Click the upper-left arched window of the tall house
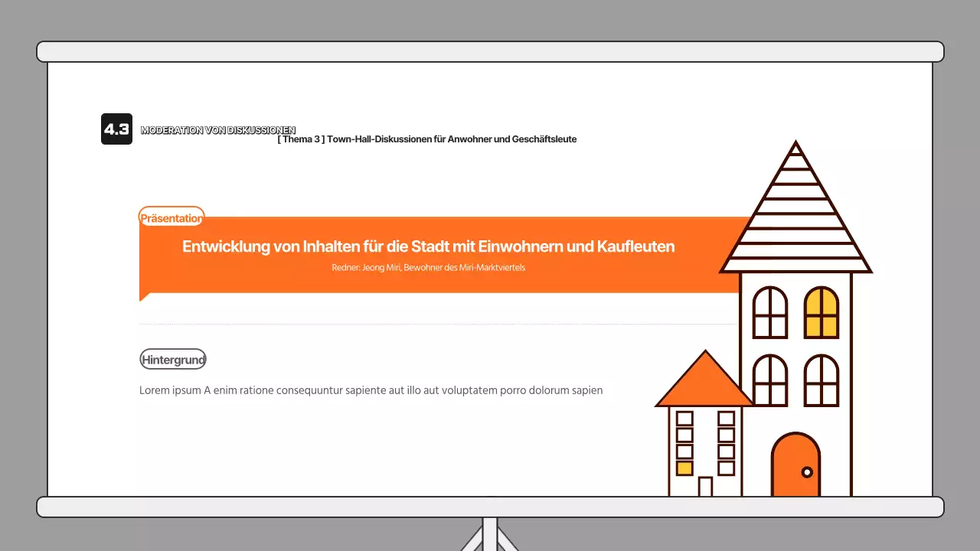This screenshot has height=551, width=980. pos(770,312)
